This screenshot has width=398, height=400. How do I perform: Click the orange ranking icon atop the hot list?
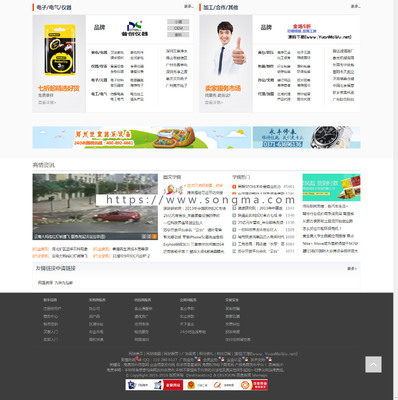(x=234, y=187)
